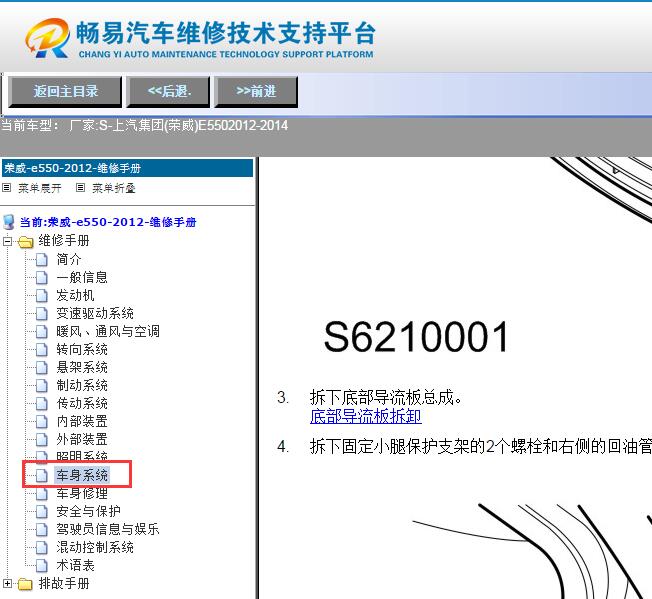652x599 pixels.
Task: Open the 安全与保护 section
Action: click(x=88, y=511)
